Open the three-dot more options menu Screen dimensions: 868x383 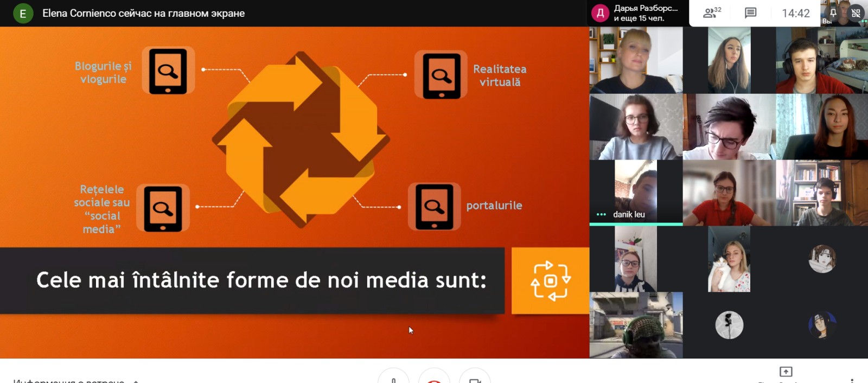coord(852,380)
